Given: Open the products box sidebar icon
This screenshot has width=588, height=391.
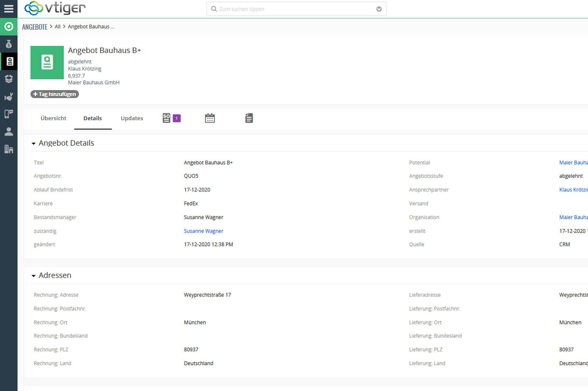Looking at the screenshot, I should [8, 79].
